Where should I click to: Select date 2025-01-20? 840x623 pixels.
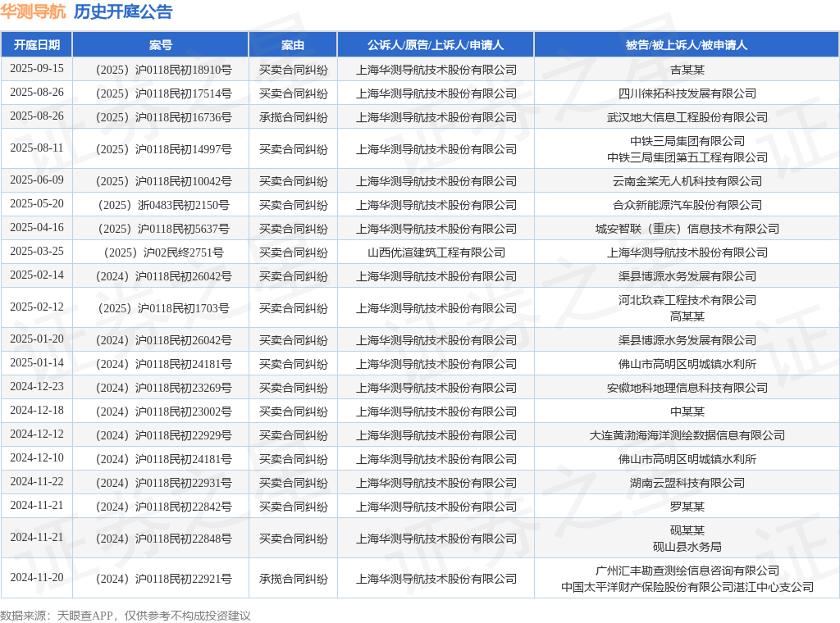tap(36, 339)
